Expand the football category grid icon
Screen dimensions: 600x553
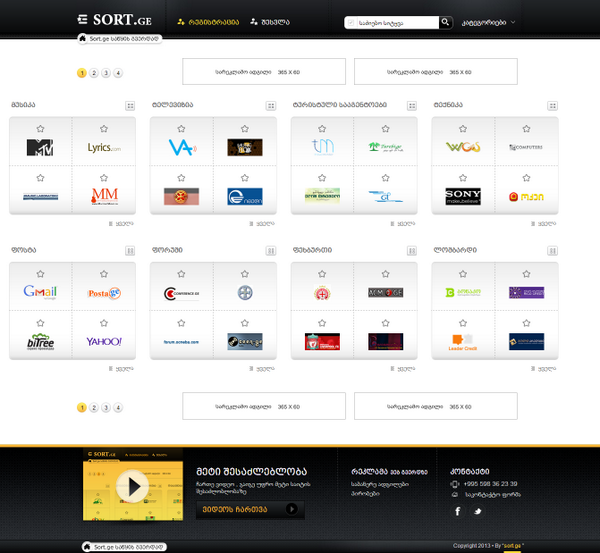click(412, 251)
